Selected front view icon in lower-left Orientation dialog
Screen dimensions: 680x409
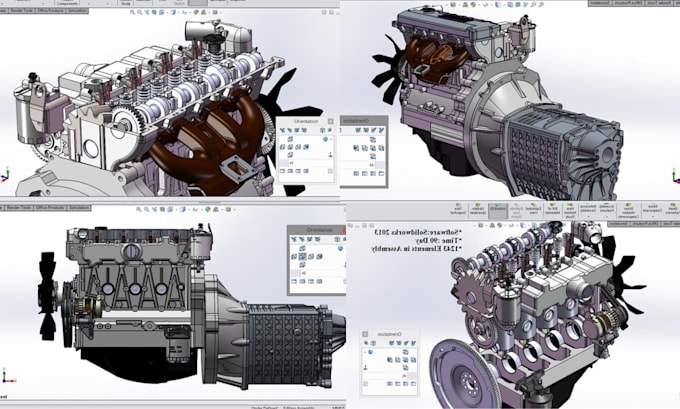302,257
